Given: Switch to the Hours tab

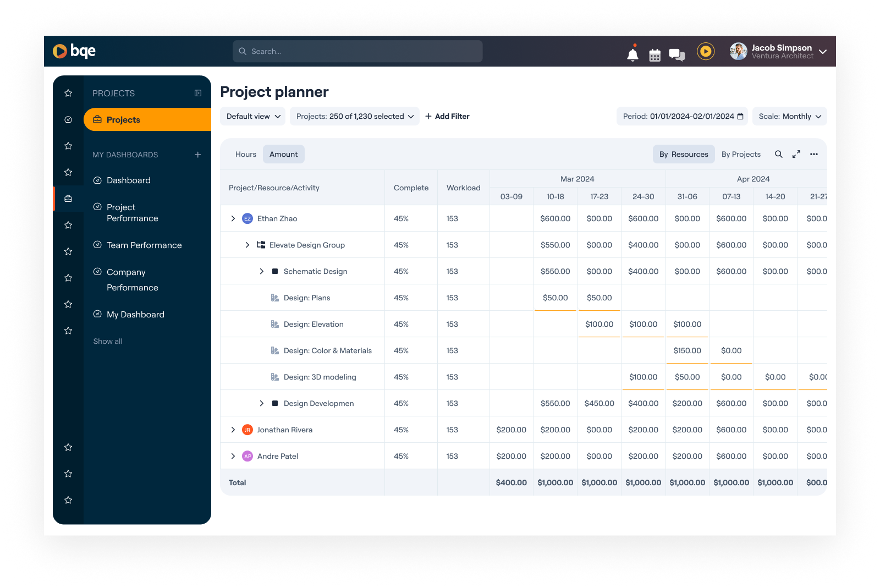Looking at the screenshot, I should tap(245, 154).
